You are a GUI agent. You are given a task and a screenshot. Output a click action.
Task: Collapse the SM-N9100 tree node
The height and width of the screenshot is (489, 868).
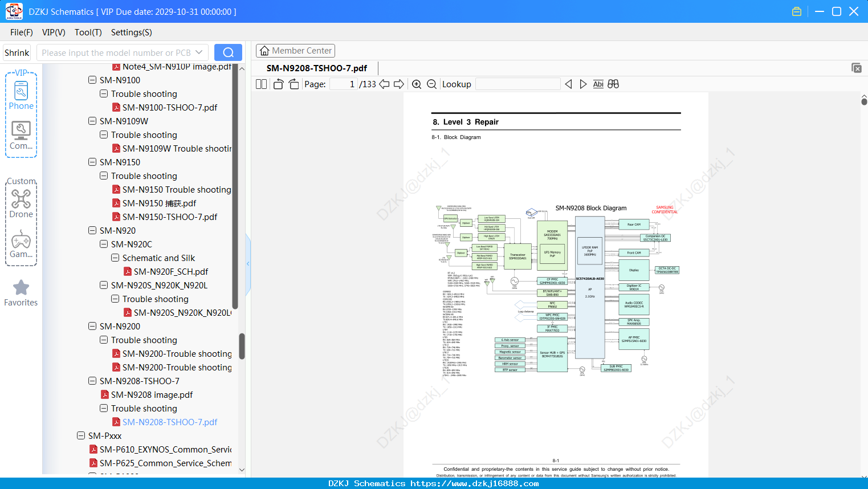click(x=92, y=80)
